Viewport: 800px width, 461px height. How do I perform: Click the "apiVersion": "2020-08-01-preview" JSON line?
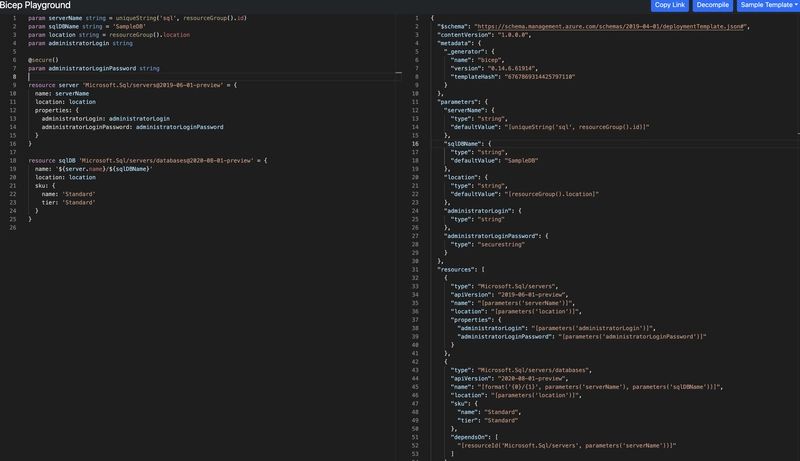pyautogui.click(x=509, y=378)
